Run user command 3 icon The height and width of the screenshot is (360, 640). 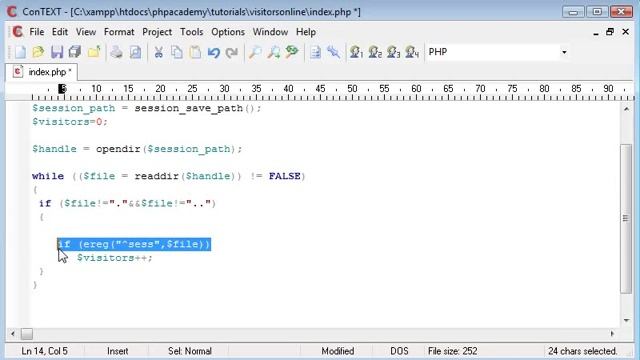click(x=393, y=52)
